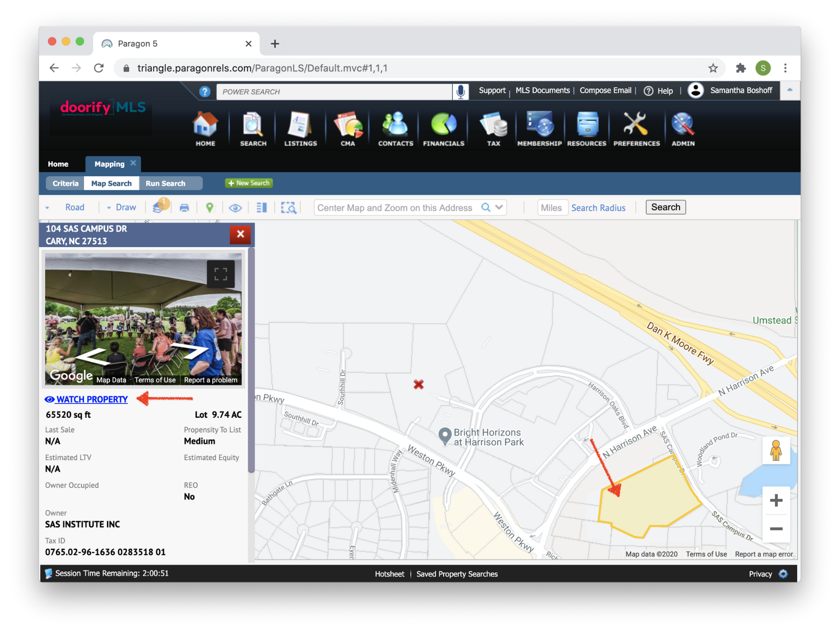Click the blue question mark help icon

(205, 92)
